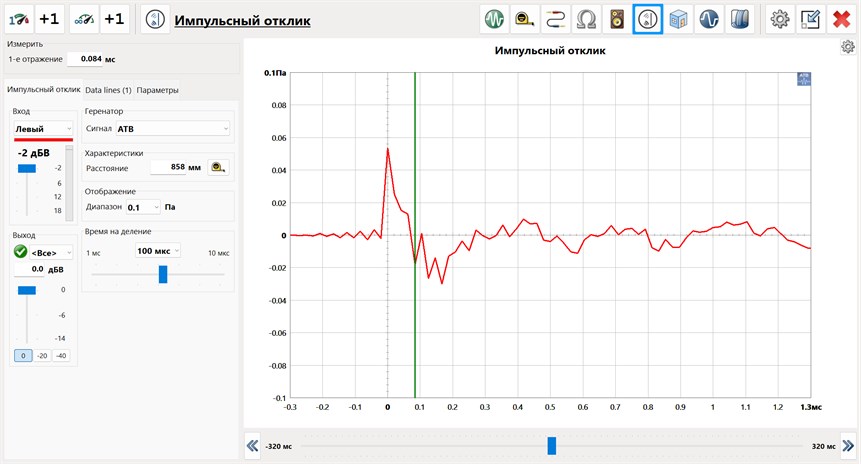Open the green waveform signal tool
This screenshot has height=464, width=861.
click(494, 19)
